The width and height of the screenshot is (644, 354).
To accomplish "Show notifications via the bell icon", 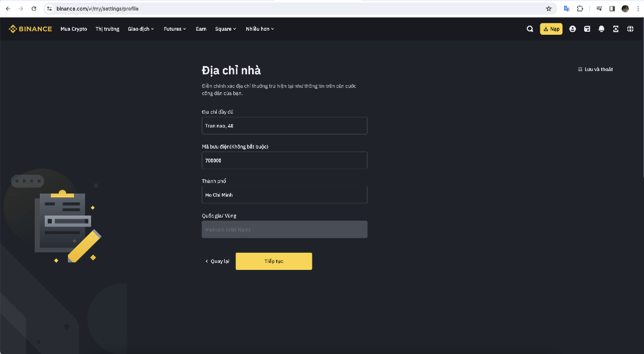I will tap(601, 29).
